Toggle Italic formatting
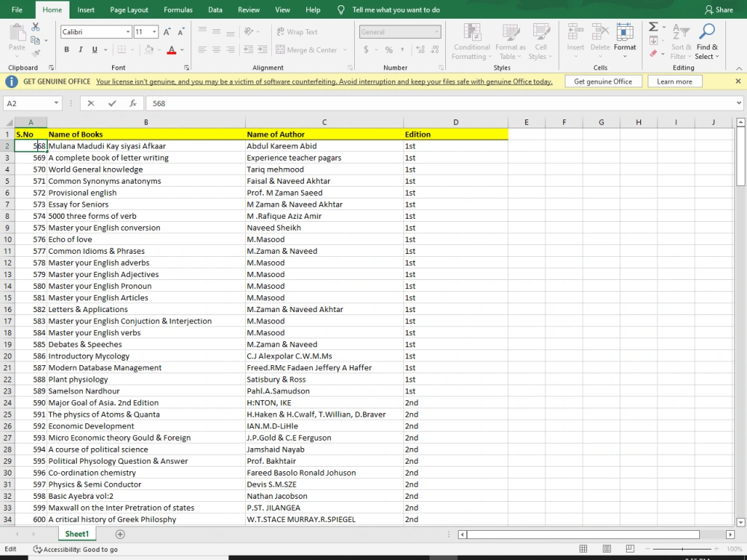This screenshot has width=747, height=560. tap(81, 49)
